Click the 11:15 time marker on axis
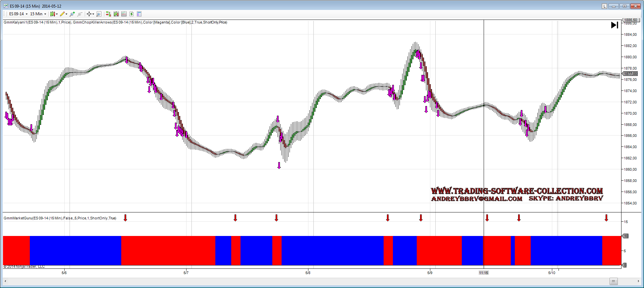The image size is (644, 288). point(483,273)
